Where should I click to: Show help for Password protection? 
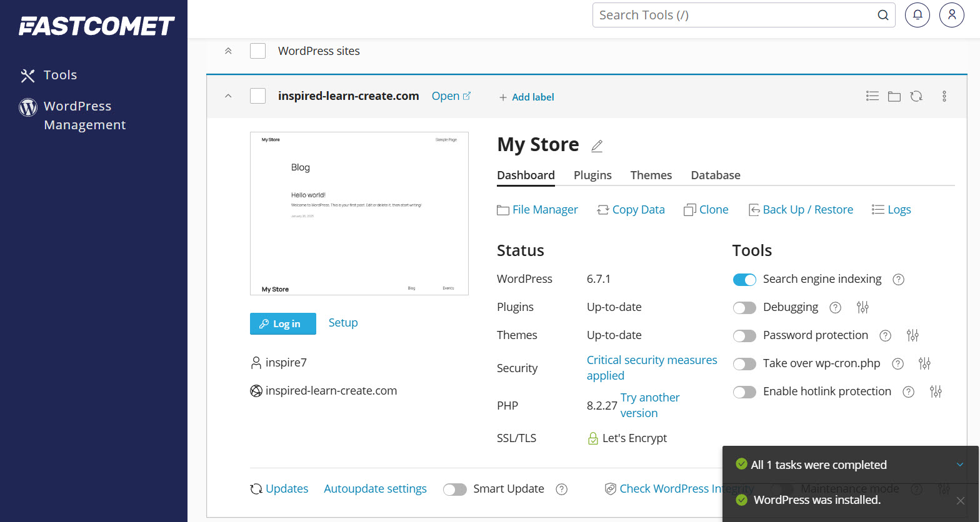[885, 336]
